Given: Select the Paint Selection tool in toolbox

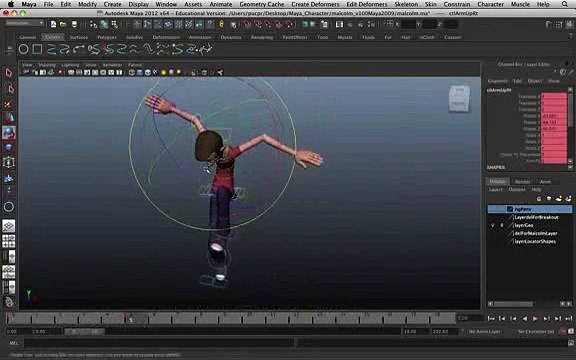Looking at the screenshot, I should coord(9,104).
